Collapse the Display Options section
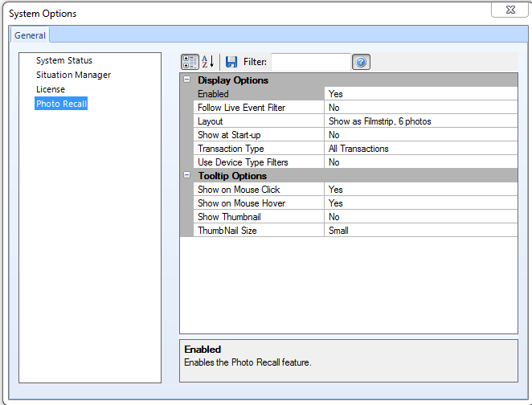 pyautogui.click(x=186, y=80)
